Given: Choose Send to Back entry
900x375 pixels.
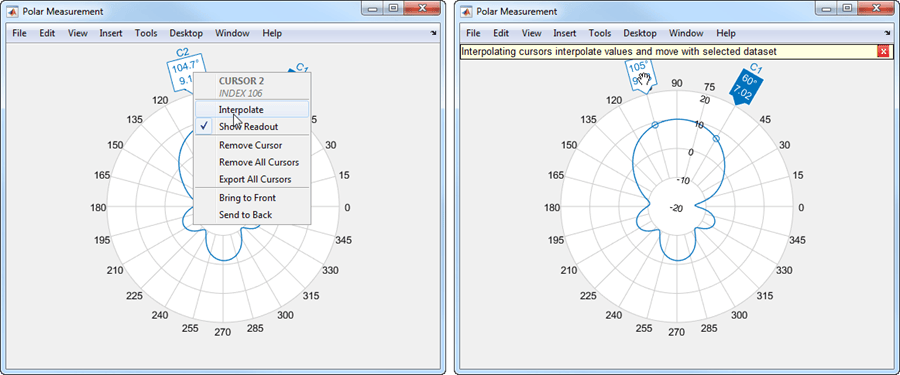Looking at the screenshot, I should coord(252,215).
